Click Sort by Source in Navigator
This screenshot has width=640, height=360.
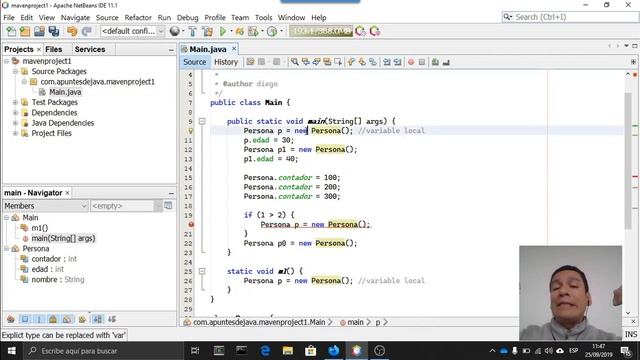(x=112, y=319)
